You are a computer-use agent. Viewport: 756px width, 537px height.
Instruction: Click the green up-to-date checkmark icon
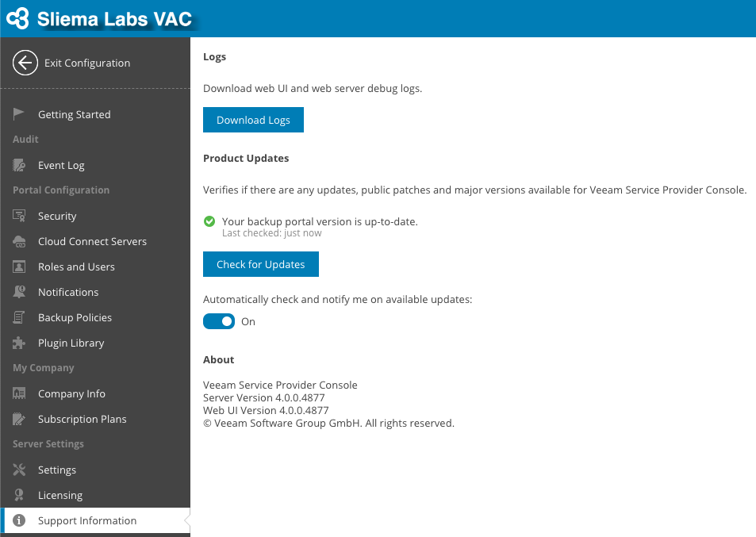(209, 221)
